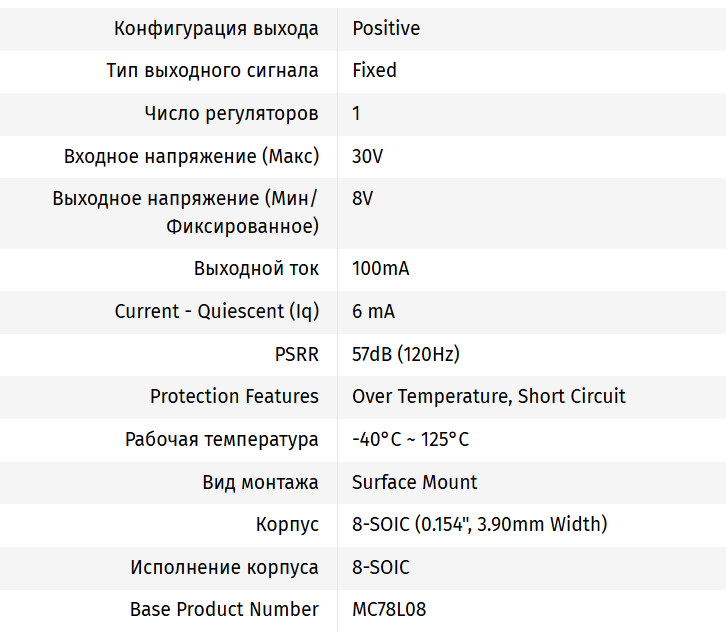Click the '8V' output voltage value
The width and height of the screenshot is (726, 640).
(x=362, y=198)
